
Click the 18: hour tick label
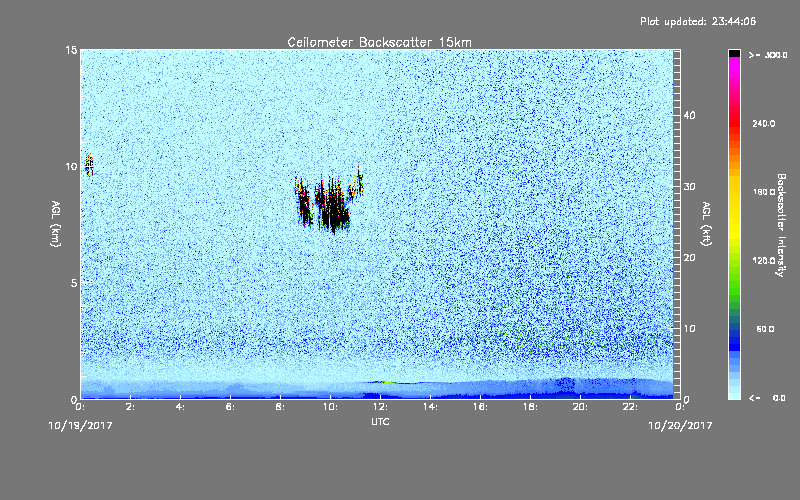(x=530, y=407)
